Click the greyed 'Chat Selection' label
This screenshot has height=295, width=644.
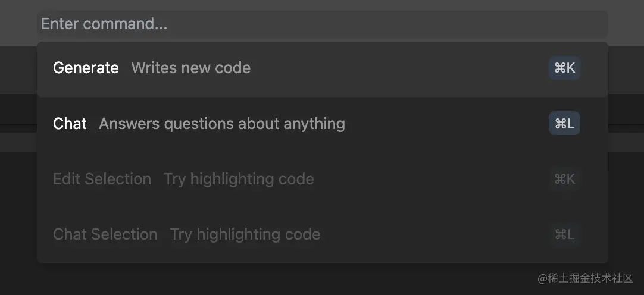[105, 235]
